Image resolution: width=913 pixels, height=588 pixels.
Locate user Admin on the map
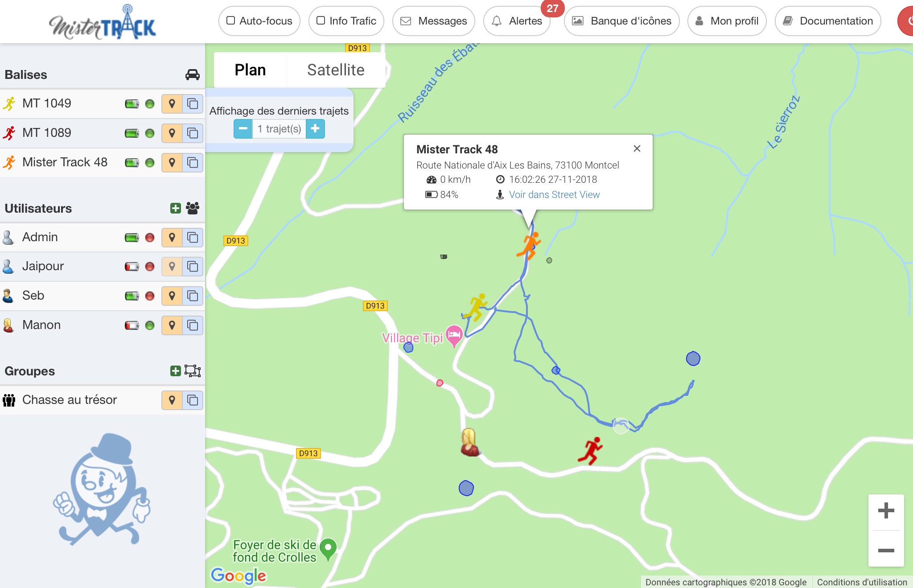(x=172, y=237)
